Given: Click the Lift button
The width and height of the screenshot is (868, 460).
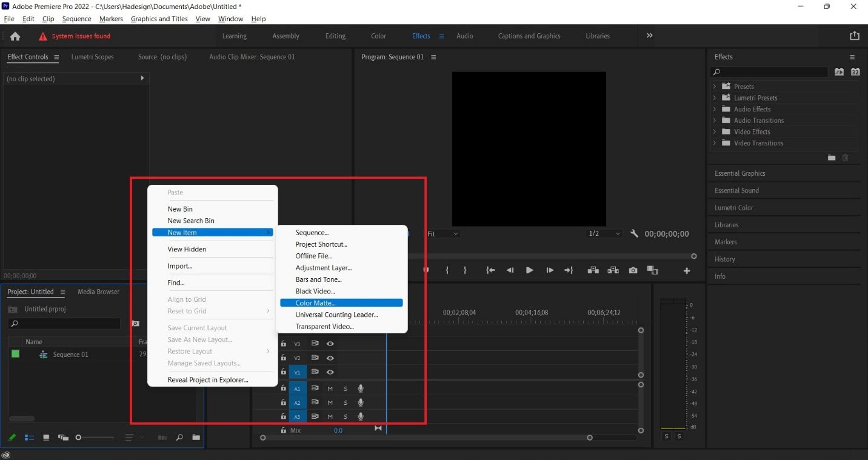Looking at the screenshot, I should click(x=593, y=270).
